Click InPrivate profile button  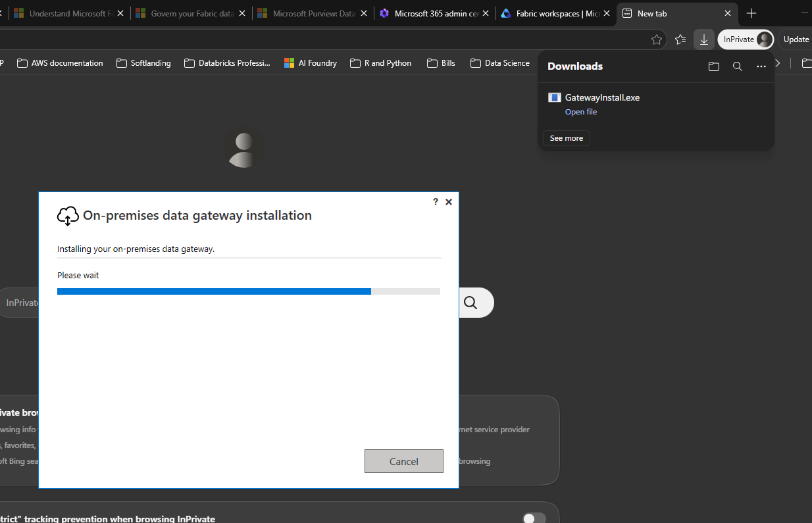click(x=746, y=39)
